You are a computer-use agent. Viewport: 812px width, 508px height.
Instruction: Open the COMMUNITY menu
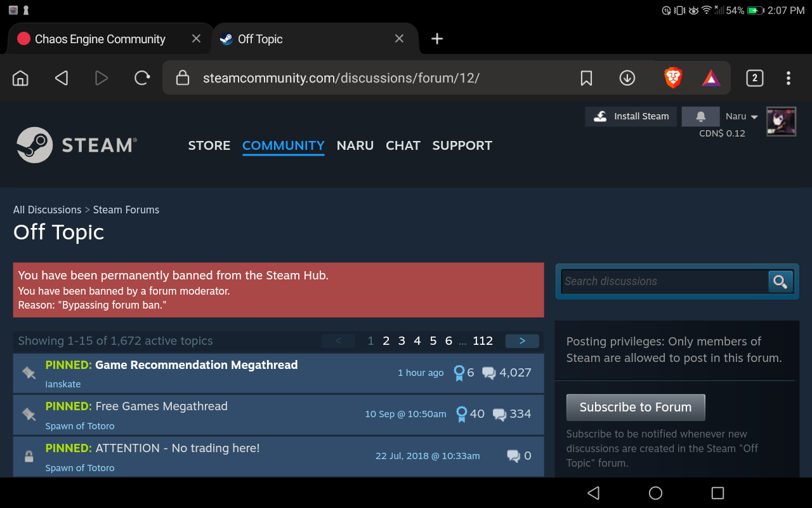tap(283, 145)
